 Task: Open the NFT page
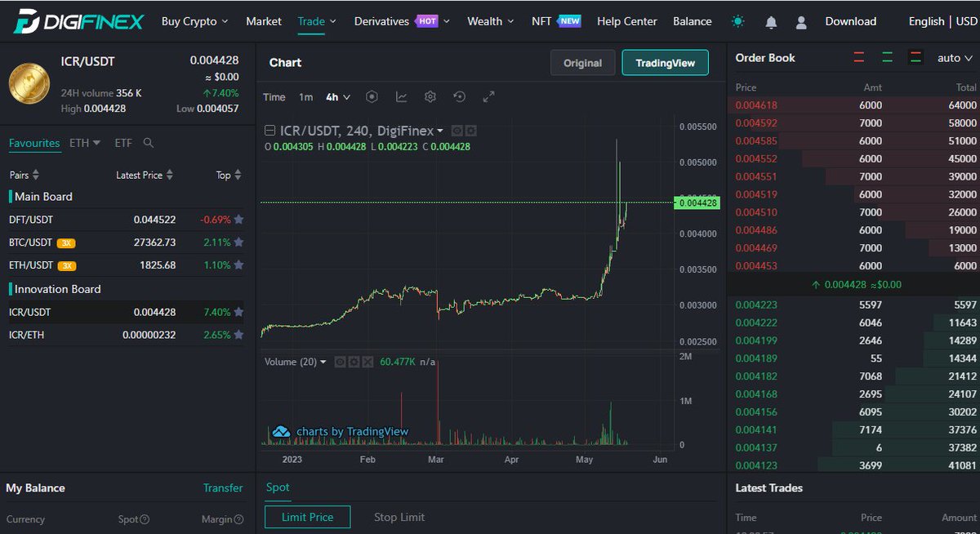coord(556,21)
